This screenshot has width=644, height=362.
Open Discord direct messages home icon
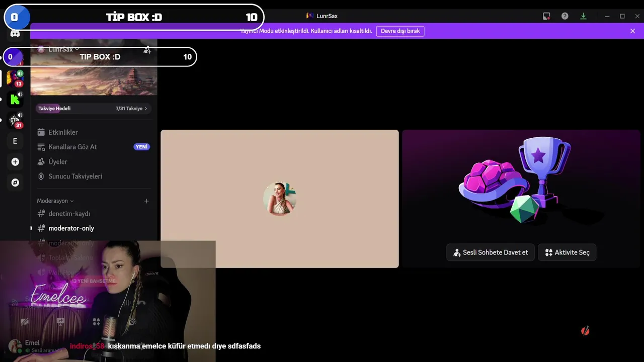tap(15, 34)
